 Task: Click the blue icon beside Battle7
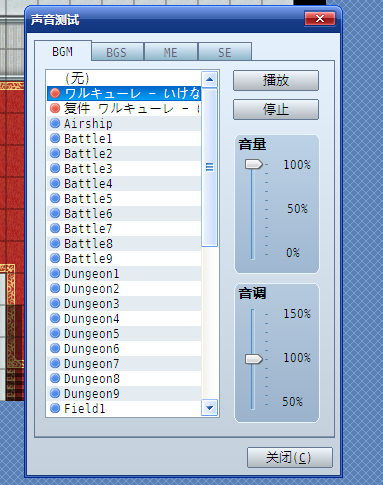coord(55,228)
